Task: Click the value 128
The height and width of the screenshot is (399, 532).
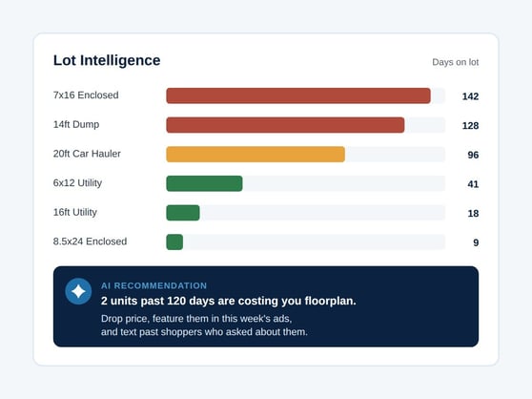Action: [x=470, y=126]
